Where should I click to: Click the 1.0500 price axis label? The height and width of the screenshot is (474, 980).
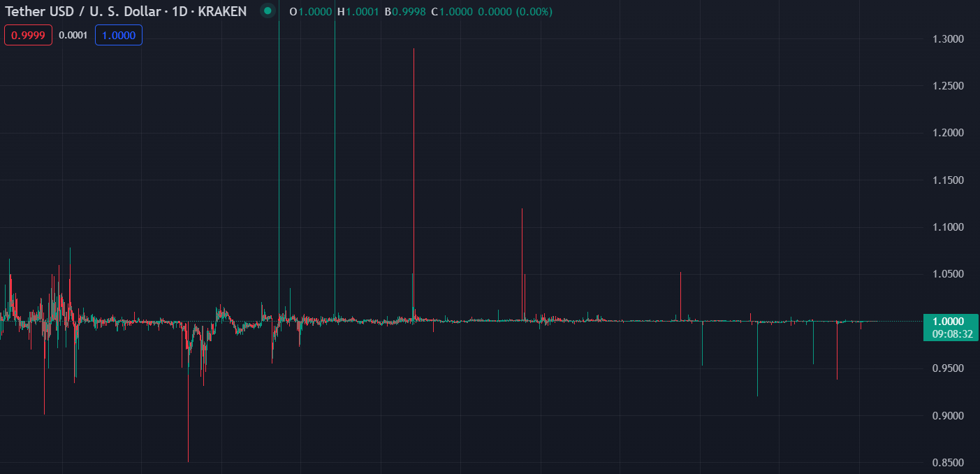[949, 274]
